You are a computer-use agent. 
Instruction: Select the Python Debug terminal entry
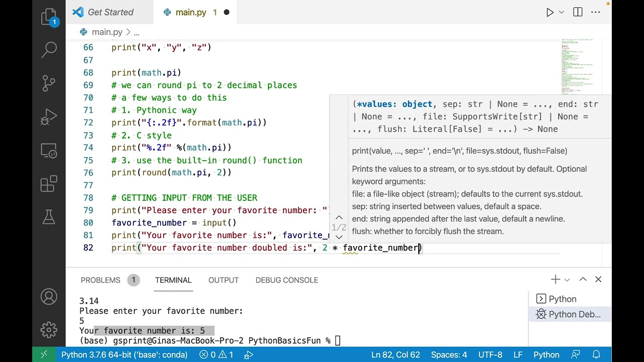(x=570, y=314)
